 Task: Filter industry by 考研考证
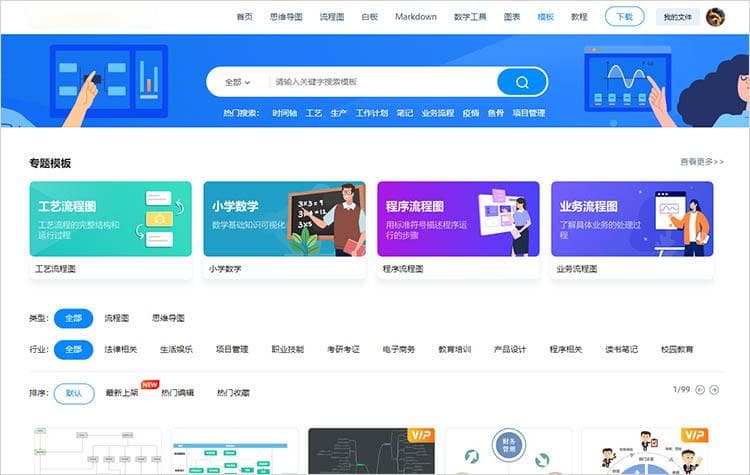coord(343,349)
